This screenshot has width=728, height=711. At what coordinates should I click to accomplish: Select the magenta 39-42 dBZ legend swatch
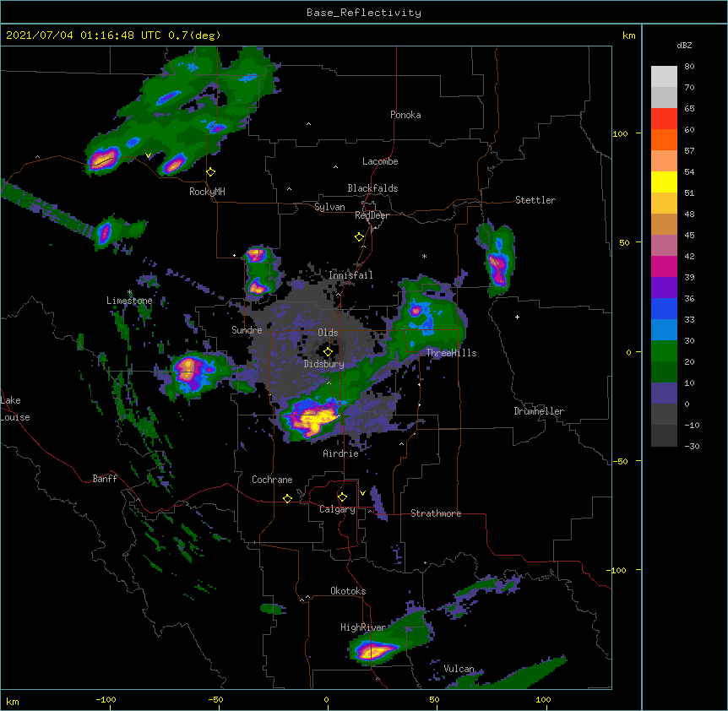click(664, 266)
